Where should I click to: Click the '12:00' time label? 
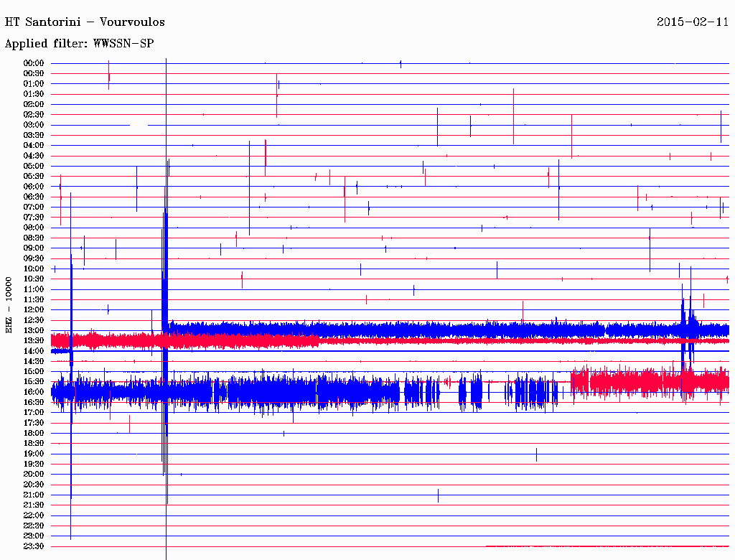click(34, 310)
